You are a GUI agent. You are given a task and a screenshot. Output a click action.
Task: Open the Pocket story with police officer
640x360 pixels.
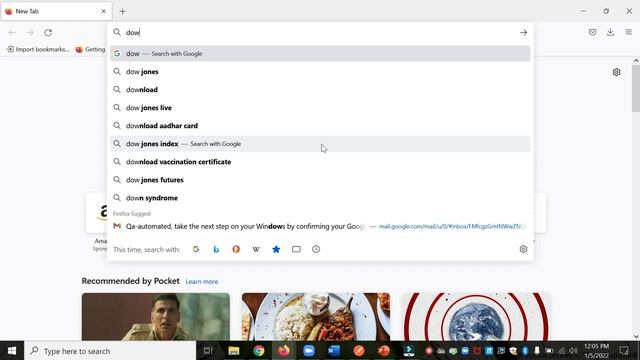pyautogui.click(x=156, y=317)
